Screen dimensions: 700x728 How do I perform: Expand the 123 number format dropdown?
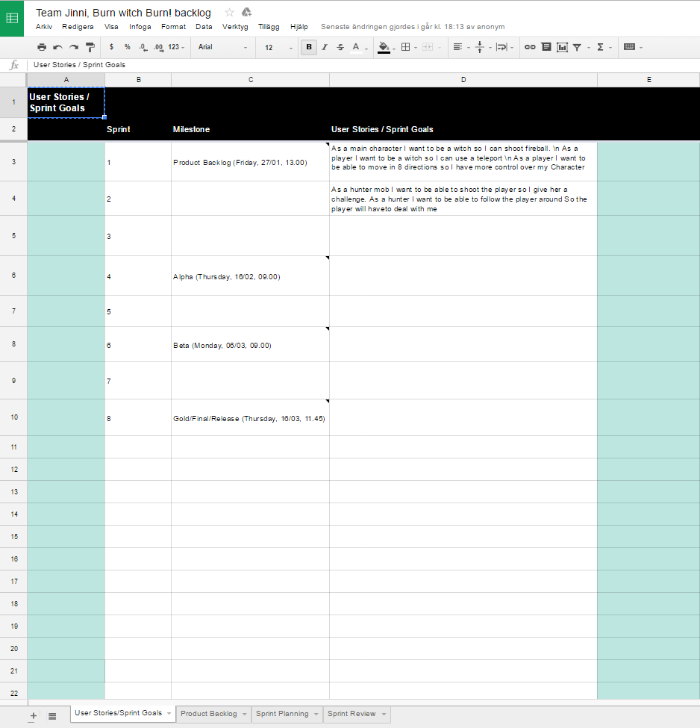[176, 47]
